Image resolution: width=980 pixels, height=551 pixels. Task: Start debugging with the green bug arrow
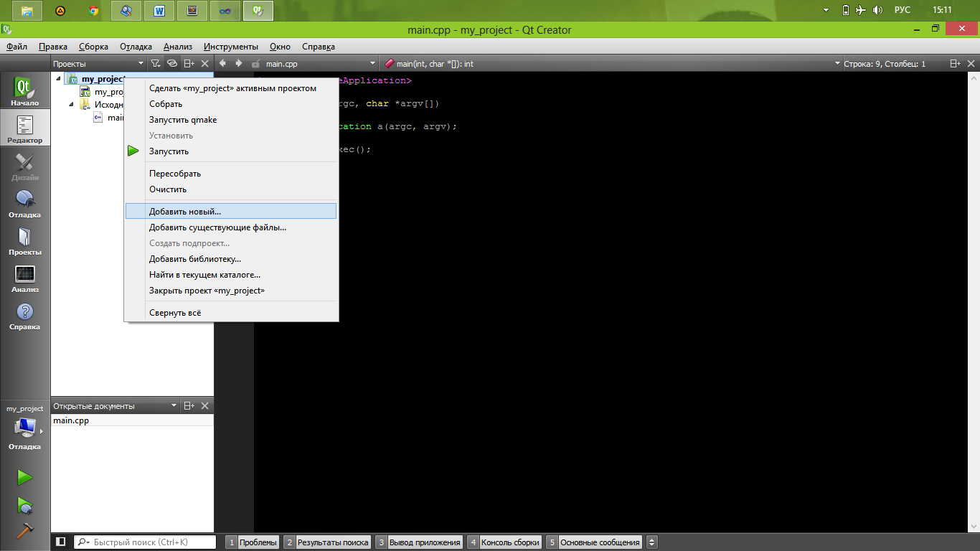[x=25, y=505]
